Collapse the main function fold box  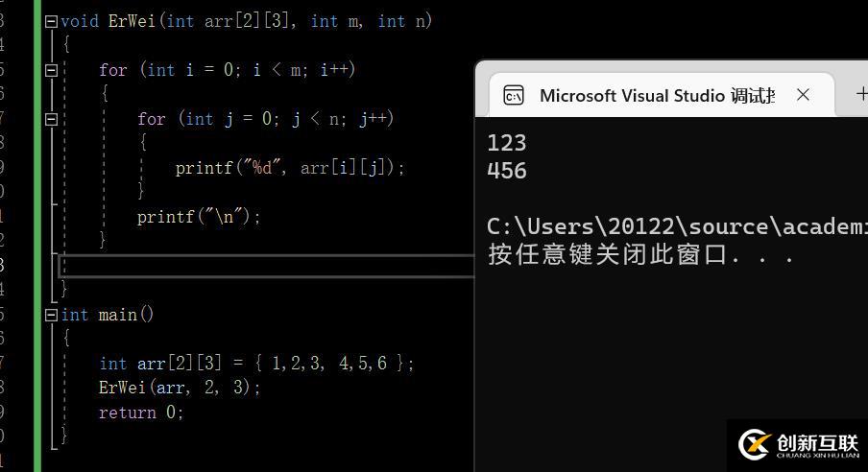click(51, 315)
